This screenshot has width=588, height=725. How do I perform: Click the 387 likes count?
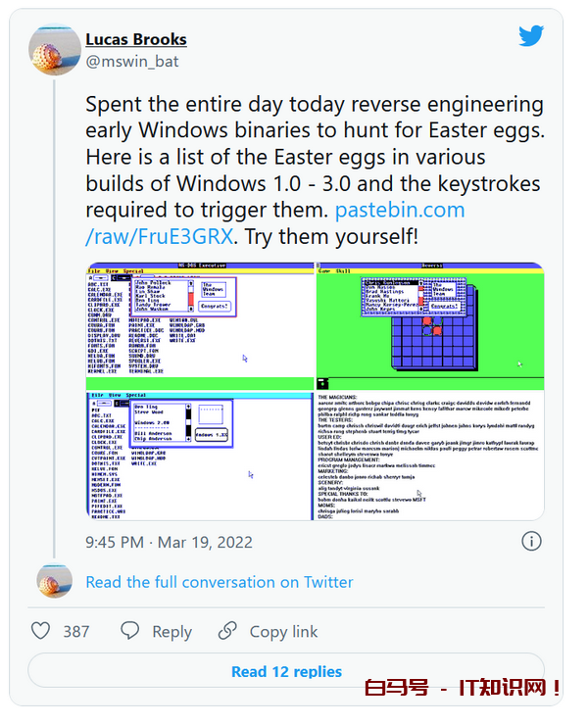(x=76, y=632)
